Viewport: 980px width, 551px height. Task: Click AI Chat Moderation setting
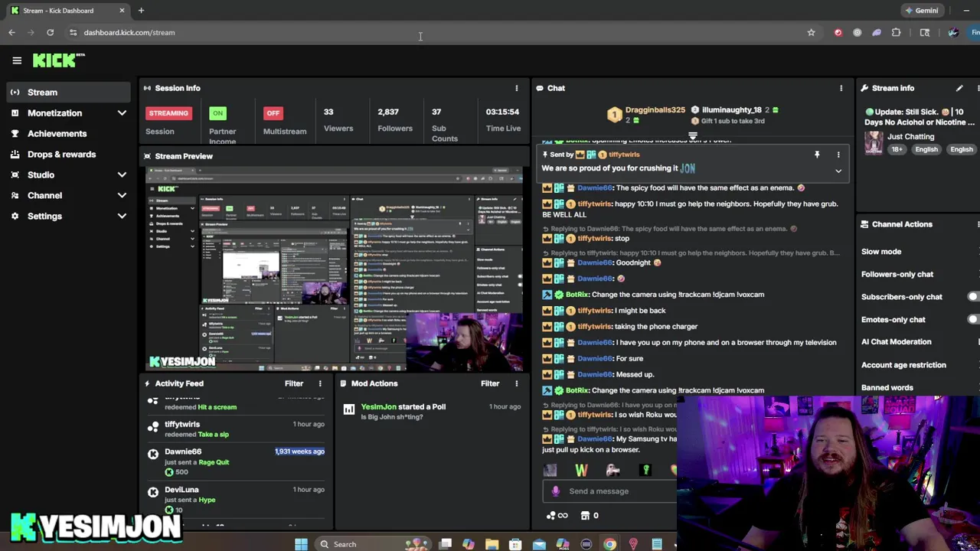(897, 342)
